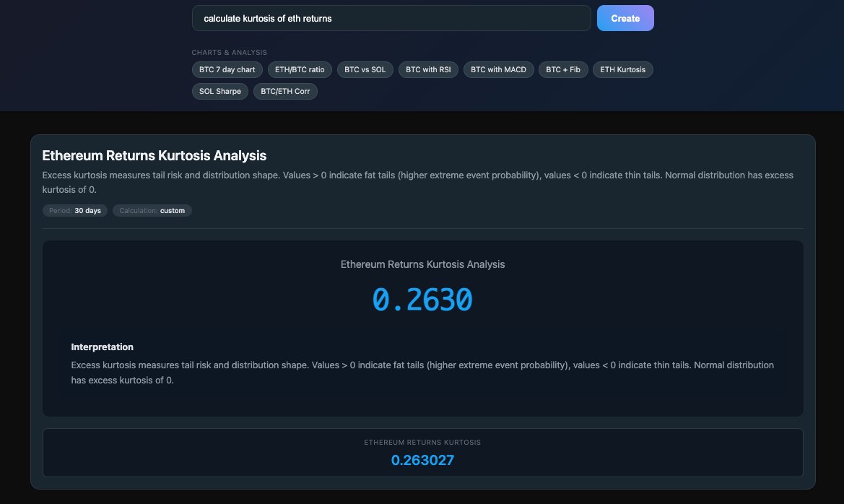Click the Calculation: custom tag
844x504 pixels.
(x=152, y=211)
